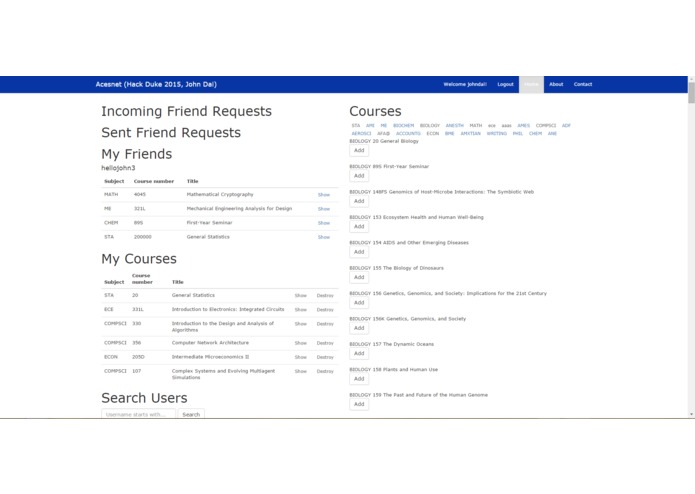The image size is (695, 494).
Task: Add BIOLOGY 156 Genetics, Genomics, 21st Century course
Action: click(359, 302)
